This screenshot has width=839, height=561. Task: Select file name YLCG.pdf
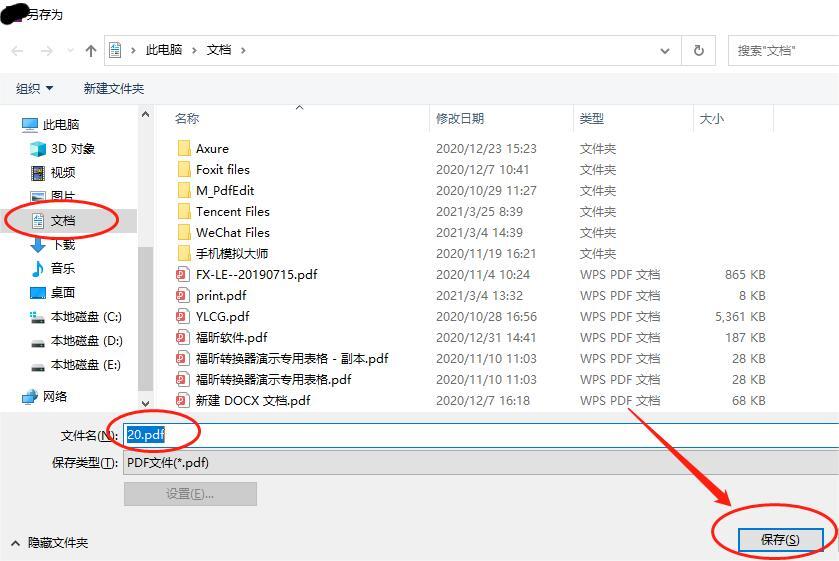pyautogui.click(x=223, y=316)
